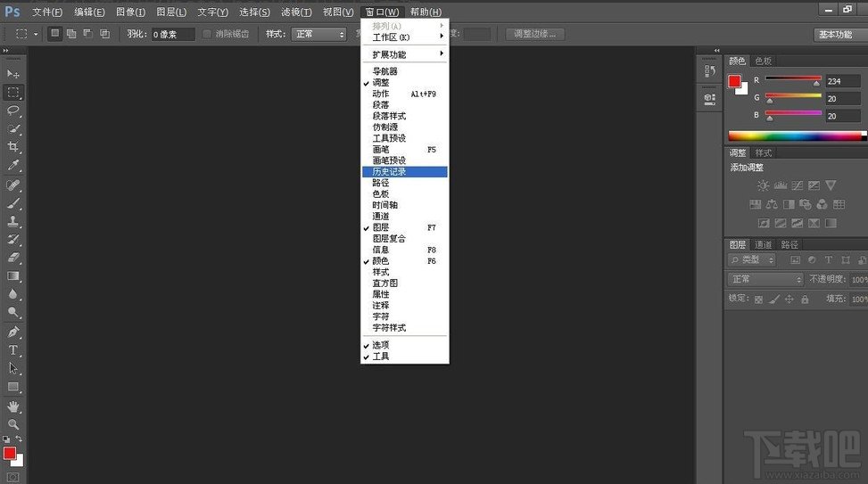Screen dimensions: 868x484
Task: Select the Gradient tool
Action: [x=13, y=275]
